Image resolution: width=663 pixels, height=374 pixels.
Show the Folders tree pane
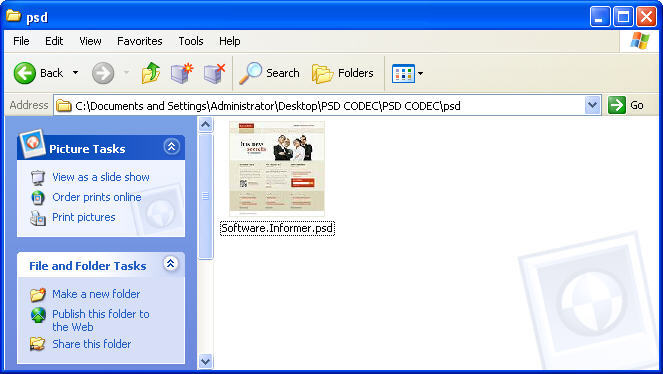[x=343, y=73]
